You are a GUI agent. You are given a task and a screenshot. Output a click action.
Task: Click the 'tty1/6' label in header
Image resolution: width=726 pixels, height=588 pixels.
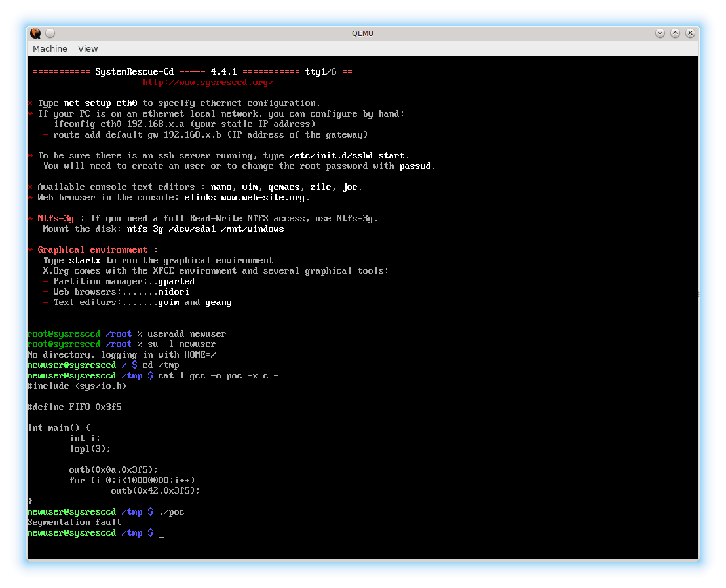[x=320, y=72]
